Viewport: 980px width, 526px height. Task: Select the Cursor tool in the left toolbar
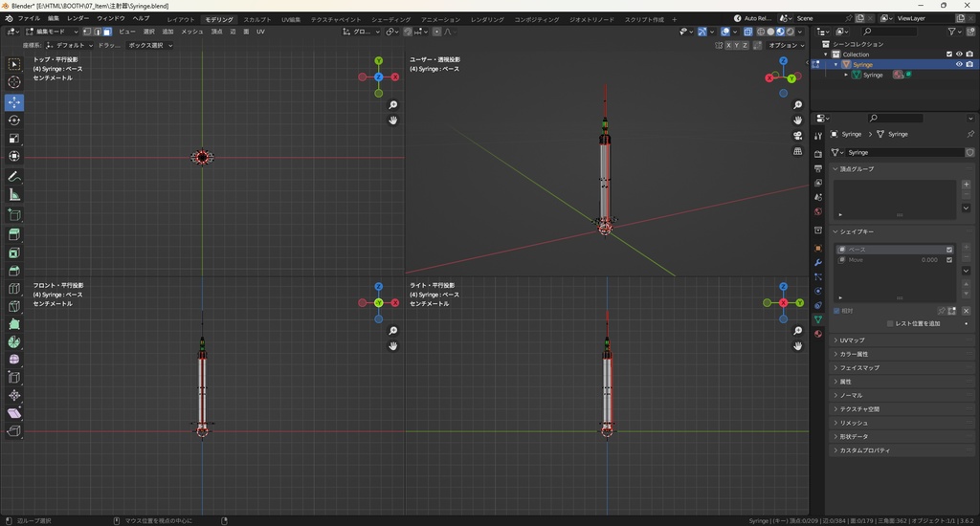coord(14,82)
